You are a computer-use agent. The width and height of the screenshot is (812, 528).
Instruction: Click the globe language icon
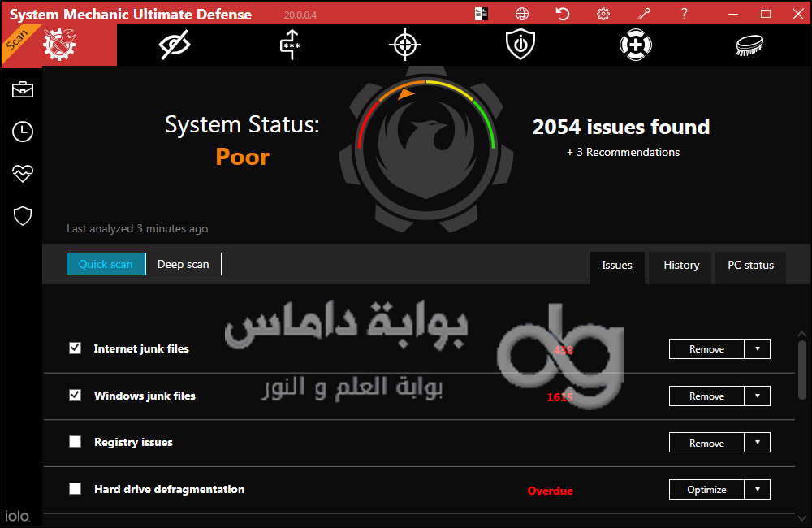522,14
